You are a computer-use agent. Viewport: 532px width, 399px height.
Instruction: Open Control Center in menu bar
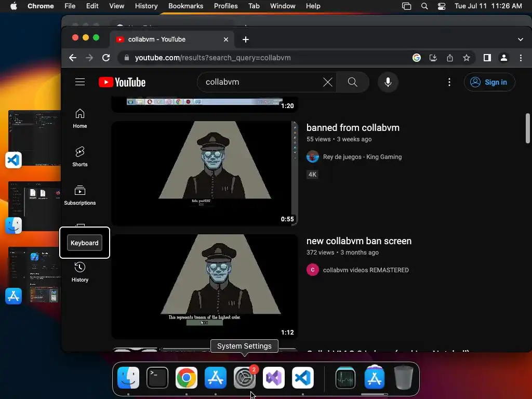pyautogui.click(x=442, y=6)
